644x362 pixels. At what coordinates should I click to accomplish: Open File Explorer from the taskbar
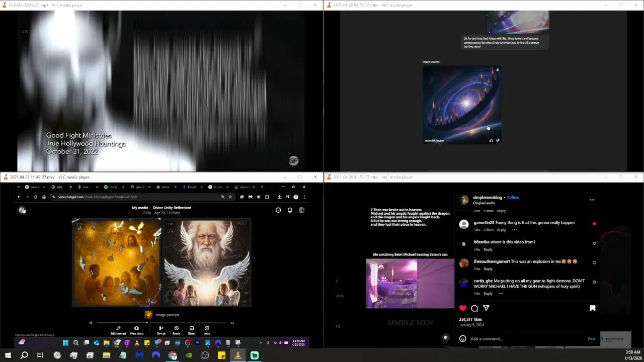click(106, 355)
